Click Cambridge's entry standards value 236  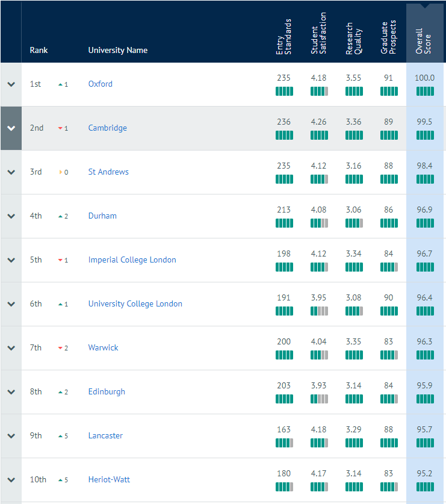pyautogui.click(x=283, y=122)
